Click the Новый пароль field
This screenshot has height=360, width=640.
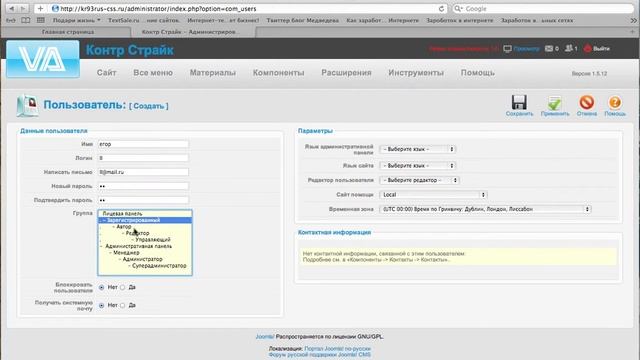(x=143, y=186)
